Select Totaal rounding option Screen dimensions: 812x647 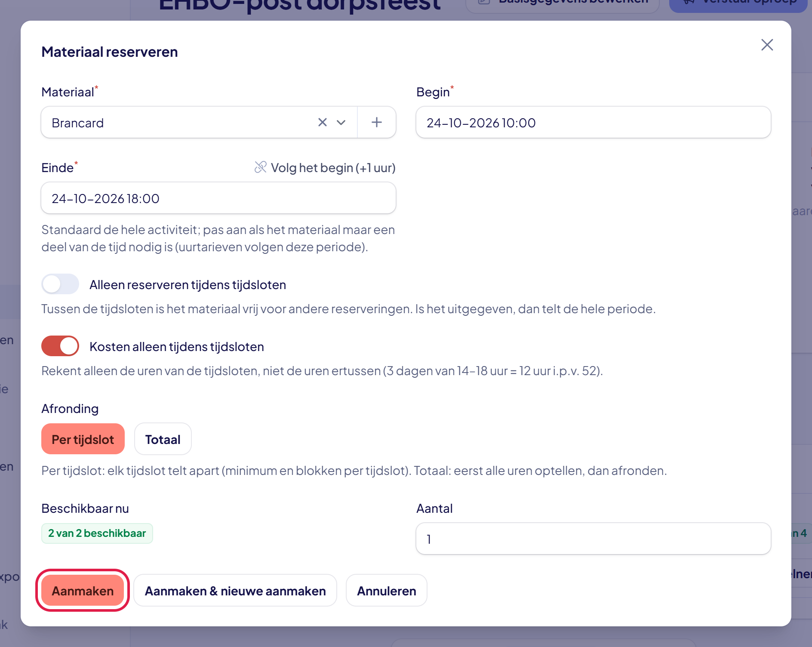pyautogui.click(x=163, y=439)
